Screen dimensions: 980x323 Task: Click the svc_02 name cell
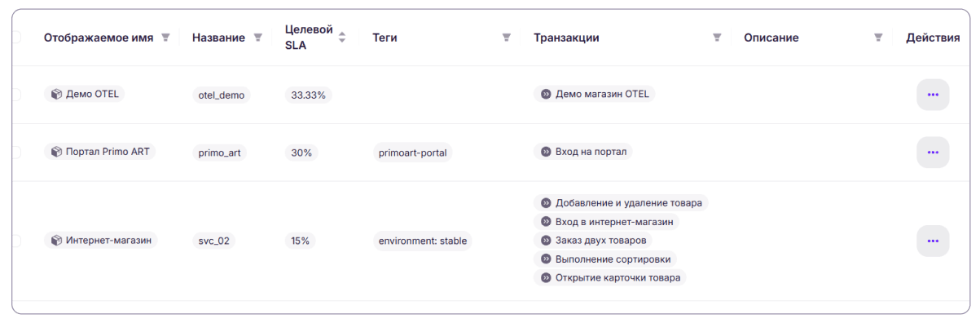214,241
